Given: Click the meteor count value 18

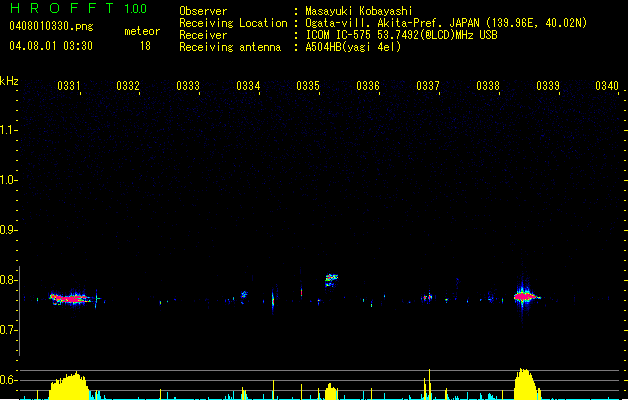Looking at the screenshot, I should [x=145, y=46].
